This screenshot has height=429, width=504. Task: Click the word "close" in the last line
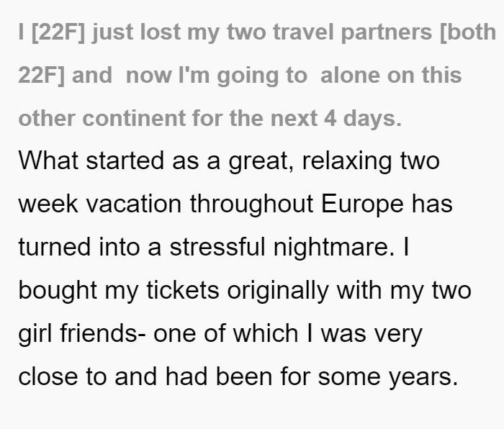[48, 376]
